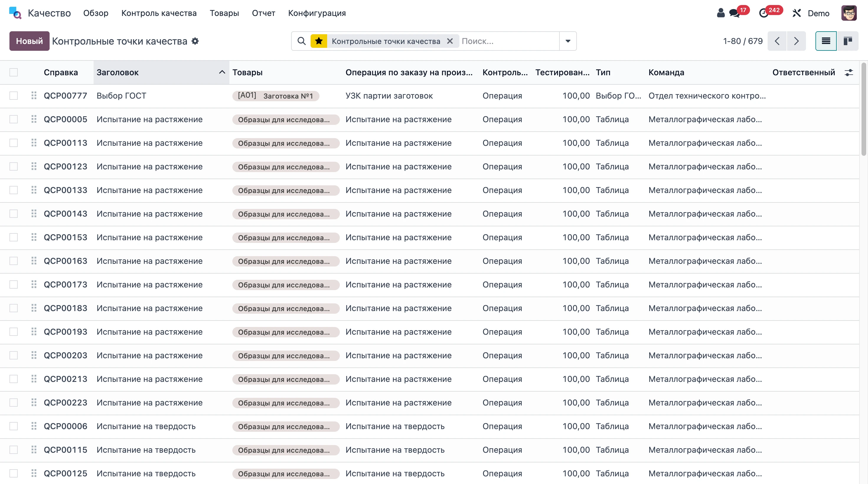Open the Конфигурация menu
The image size is (868, 484).
coord(317,13)
